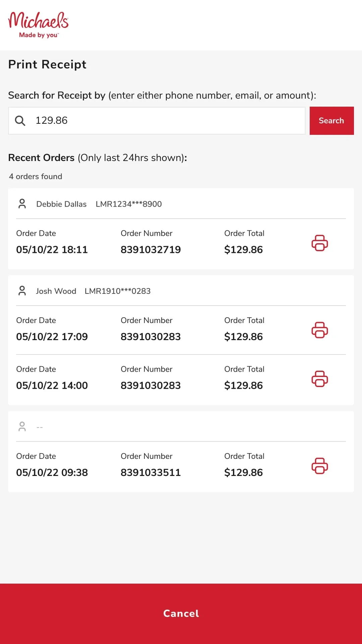This screenshot has height=644, width=362.
Task: Click Josh Wood person icon
Action: pyautogui.click(x=22, y=291)
